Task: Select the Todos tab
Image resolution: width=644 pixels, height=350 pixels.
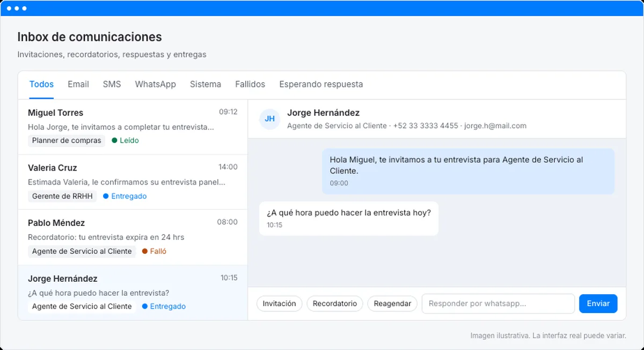Action: (41, 84)
